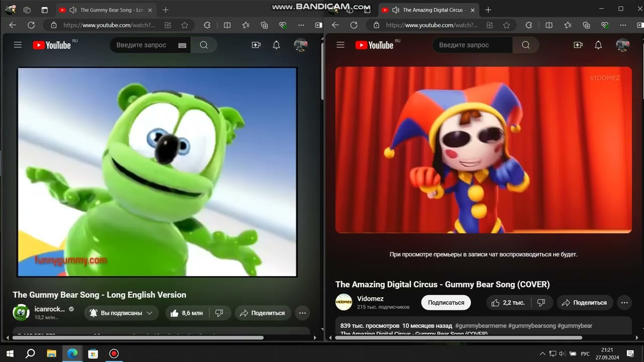Dislike the Amazing Digital Circus video
This screenshot has height=362, width=644.
pyautogui.click(x=541, y=302)
